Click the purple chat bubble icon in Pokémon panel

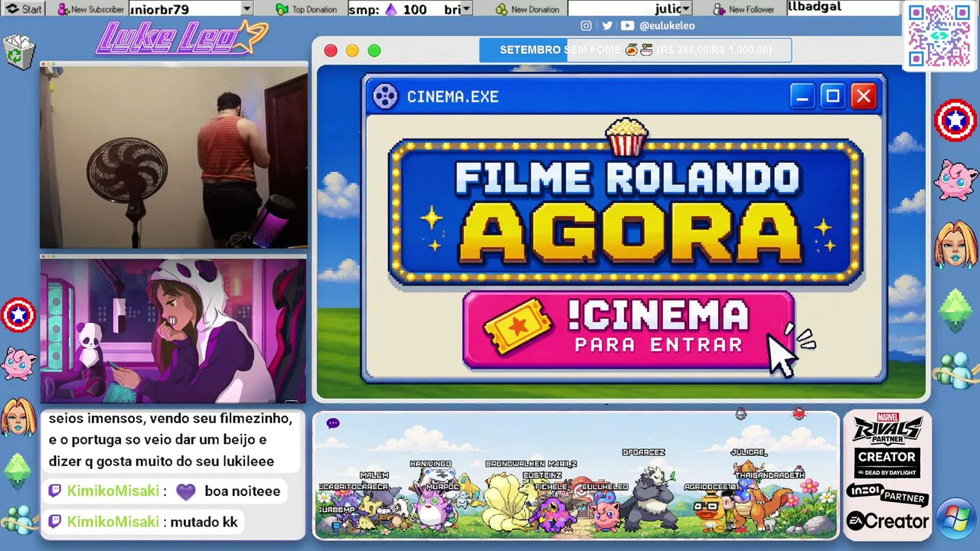point(332,423)
